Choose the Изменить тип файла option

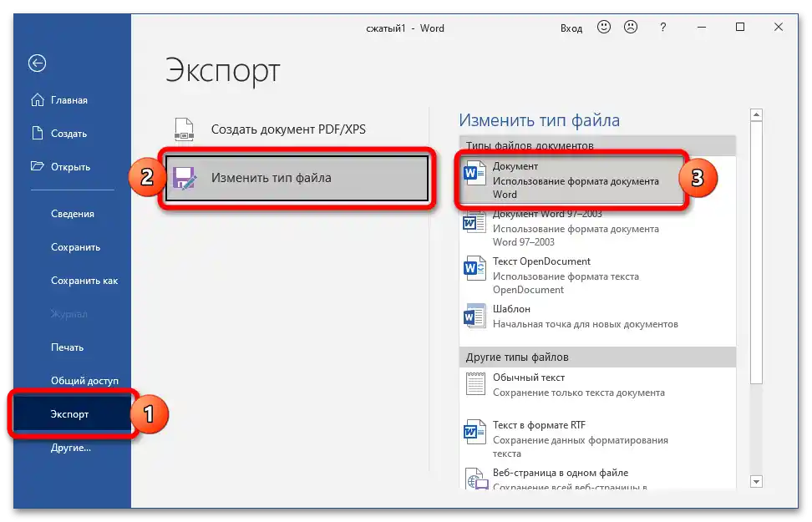coord(297,178)
